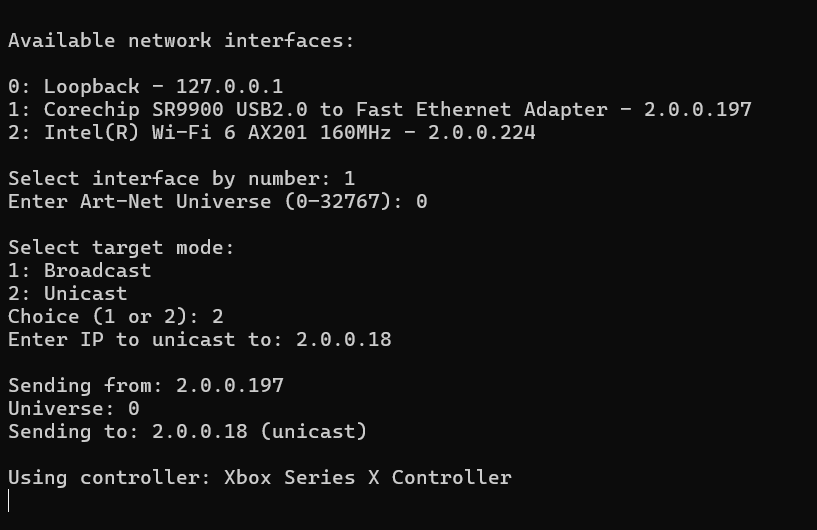The image size is (817, 530).
Task: Click the Art-Net Universe prompt line
Action: (218, 202)
